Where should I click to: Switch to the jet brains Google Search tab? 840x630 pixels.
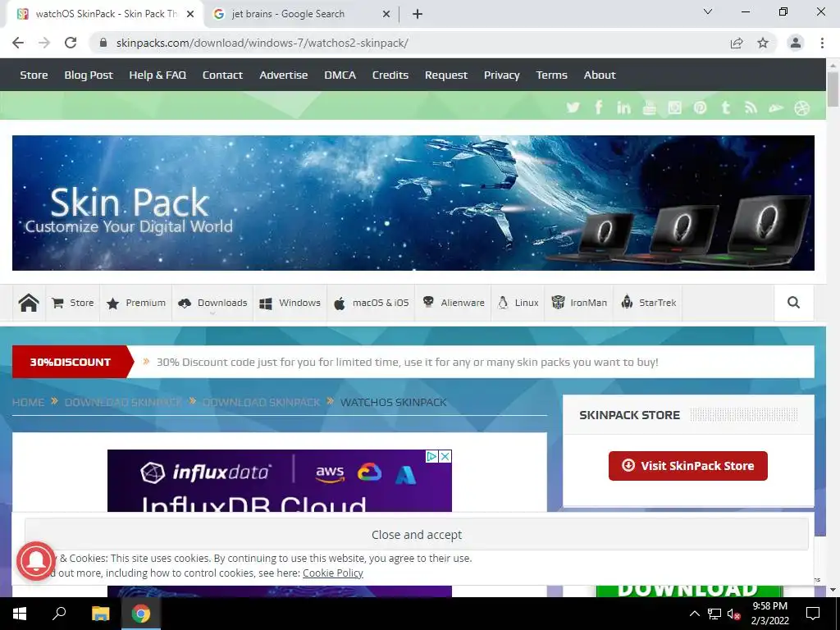point(302,14)
